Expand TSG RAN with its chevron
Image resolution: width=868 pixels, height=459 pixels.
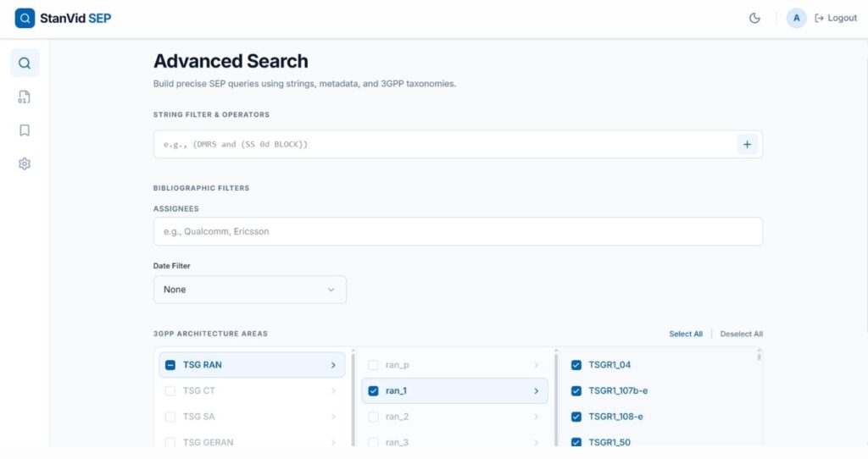[x=333, y=365]
